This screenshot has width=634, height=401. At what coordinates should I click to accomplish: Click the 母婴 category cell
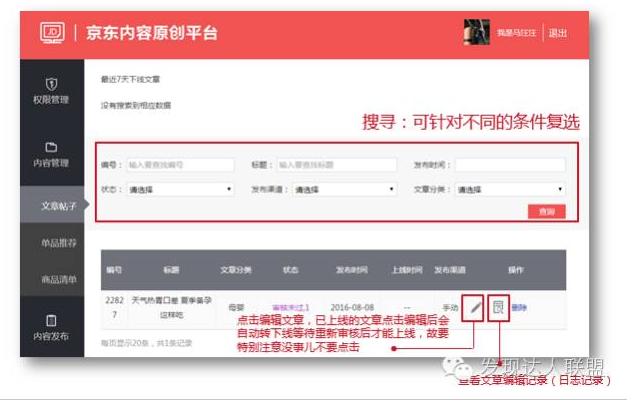pos(236,308)
